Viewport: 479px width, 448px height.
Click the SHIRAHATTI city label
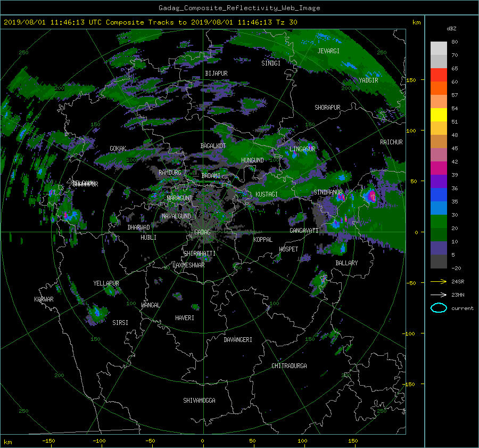(x=200, y=254)
